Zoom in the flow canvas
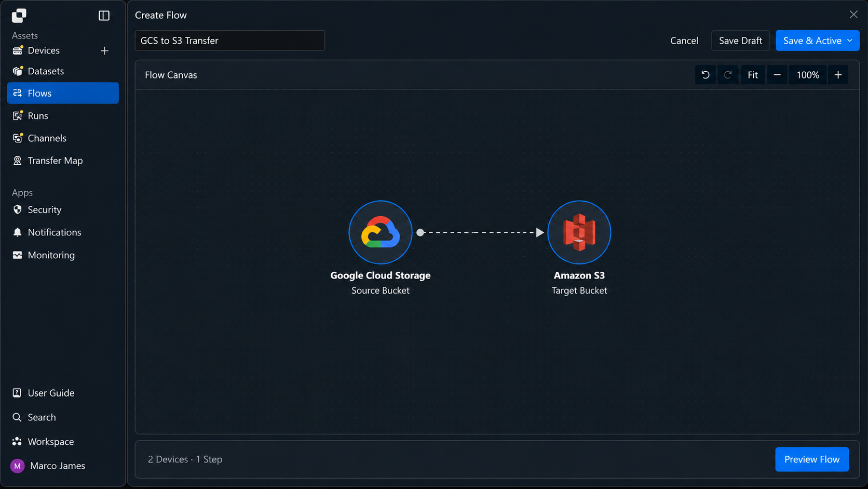The height and width of the screenshot is (489, 868). [x=838, y=75]
